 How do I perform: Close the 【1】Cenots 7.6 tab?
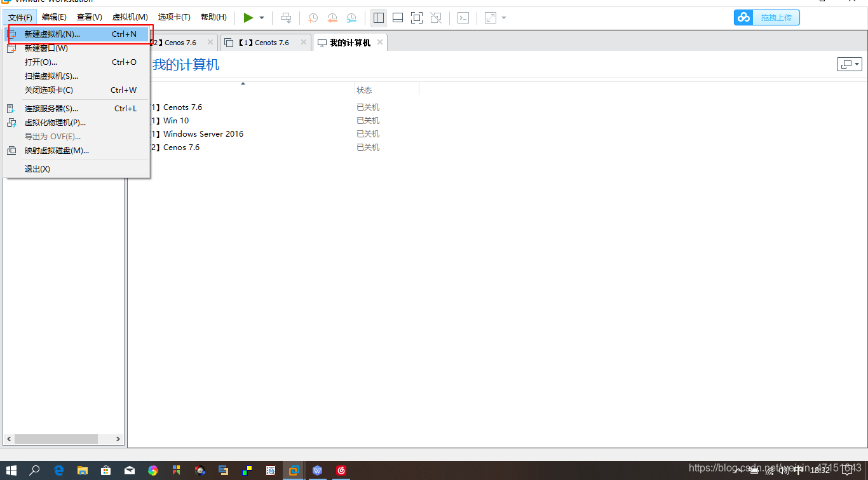click(x=304, y=43)
